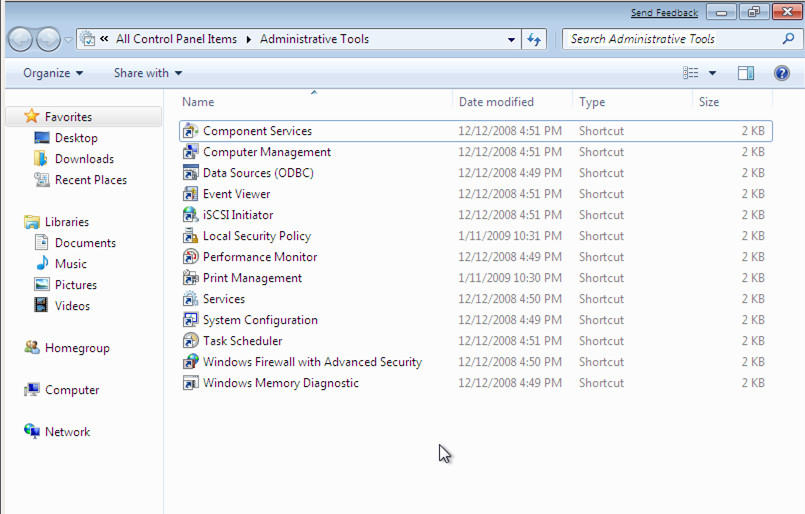Expand the address bar history dropdown
805x514 pixels.
[511, 39]
